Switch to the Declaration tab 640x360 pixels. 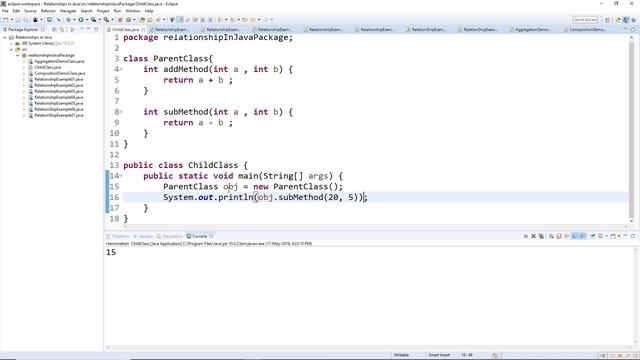pos(170,236)
